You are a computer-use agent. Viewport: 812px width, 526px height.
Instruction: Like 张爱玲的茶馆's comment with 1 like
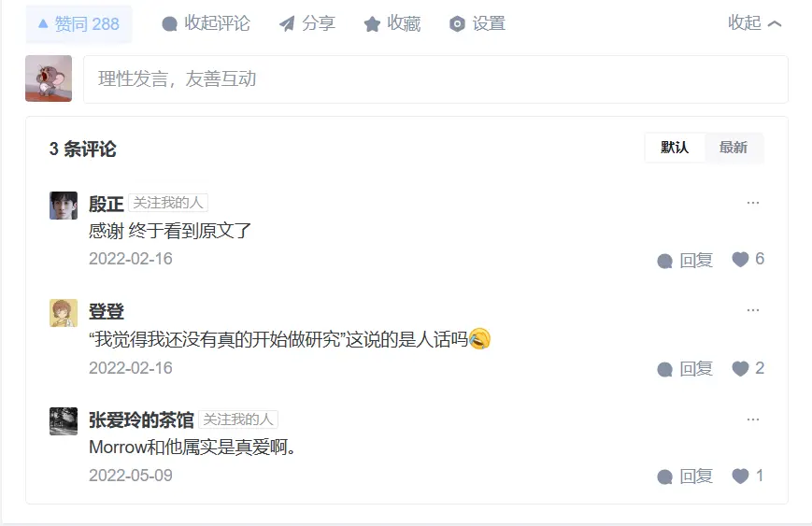[x=748, y=476]
